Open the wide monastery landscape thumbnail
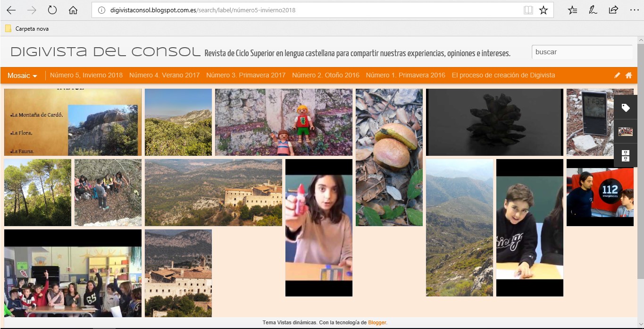The image size is (644, 329). click(x=213, y=193)
